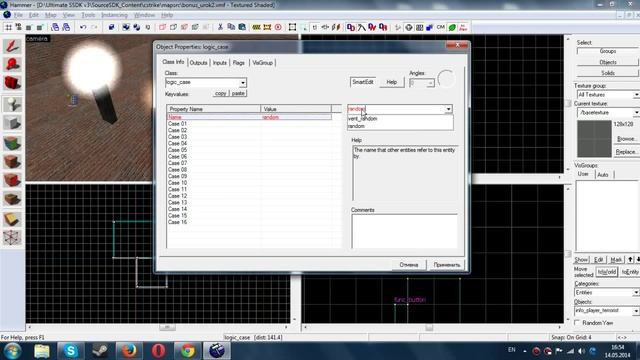Screen dimensions: 640x360
Task: Select the gray Block tool
Action: (12, 123)
